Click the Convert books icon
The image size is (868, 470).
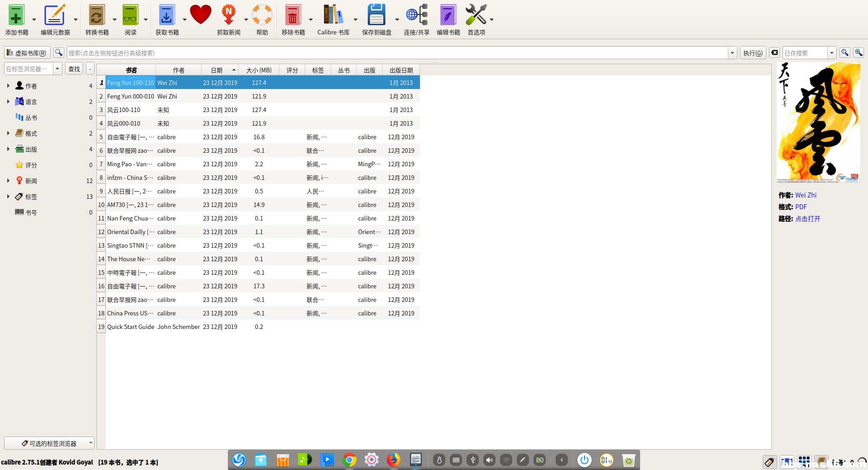click(97, 15)
